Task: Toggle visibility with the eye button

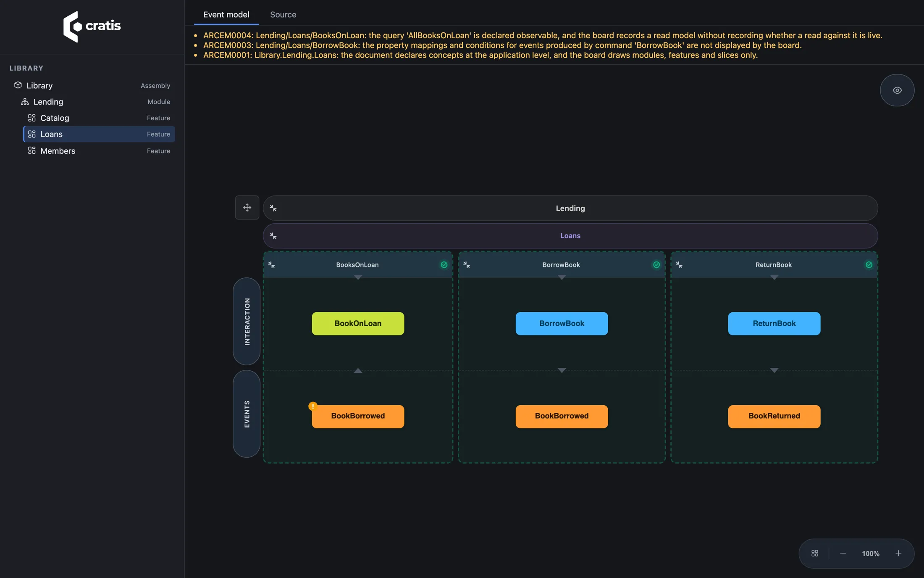Action: (897, 90)
